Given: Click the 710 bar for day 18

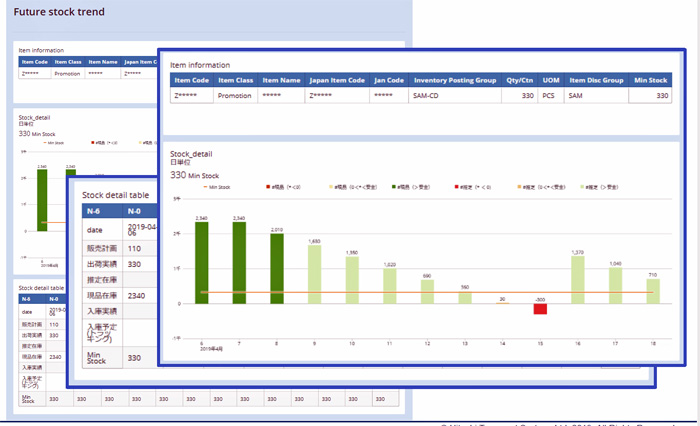Looking at the screenshot, I should pos(653,291).
